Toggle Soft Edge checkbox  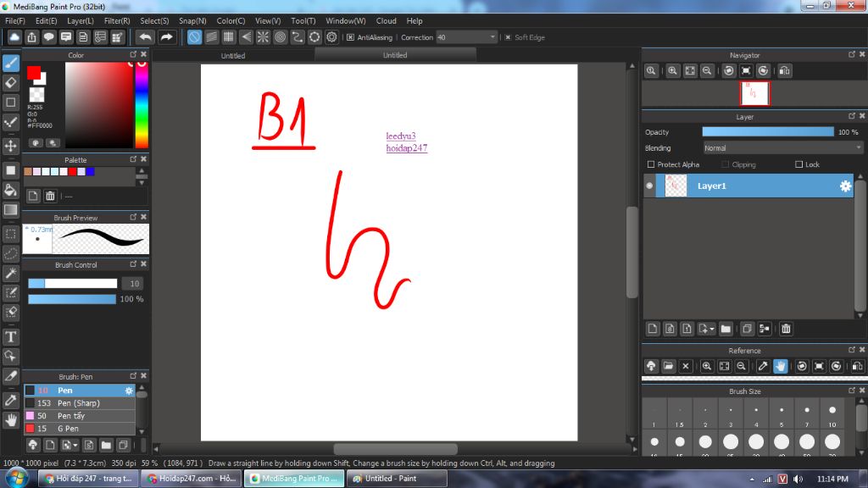(x=509, y=37)
